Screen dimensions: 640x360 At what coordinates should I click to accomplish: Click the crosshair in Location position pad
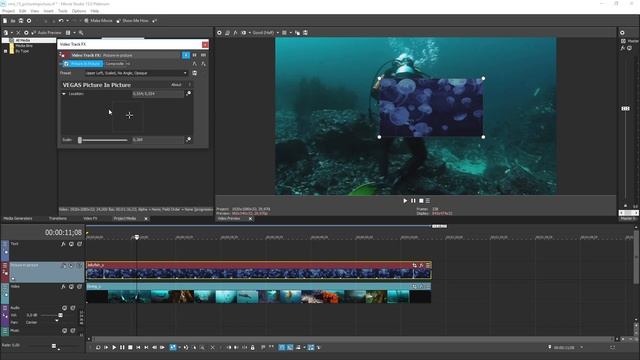tap(129, 116)
